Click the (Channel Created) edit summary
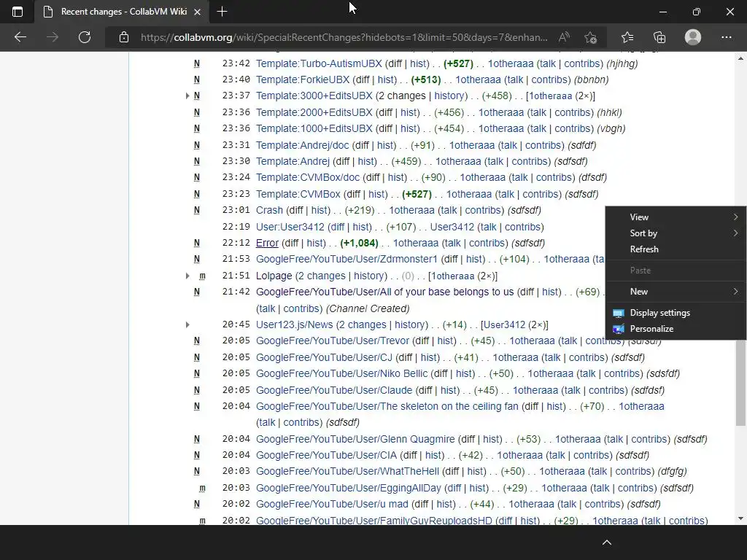747x560 pixels. pyautogui.click(x=368, y=309)
